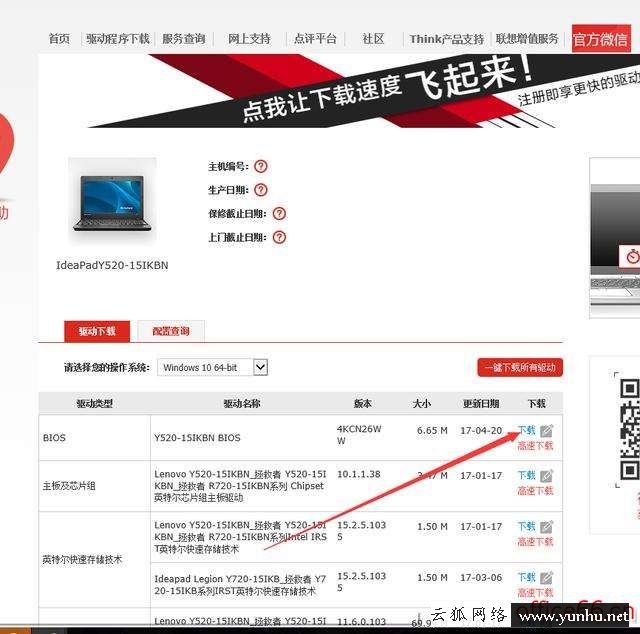The width and height of the screenshot is (640, 634).
Task: Click edit icon in the Y720-15IKB IRST row
Action: (547, 578)
